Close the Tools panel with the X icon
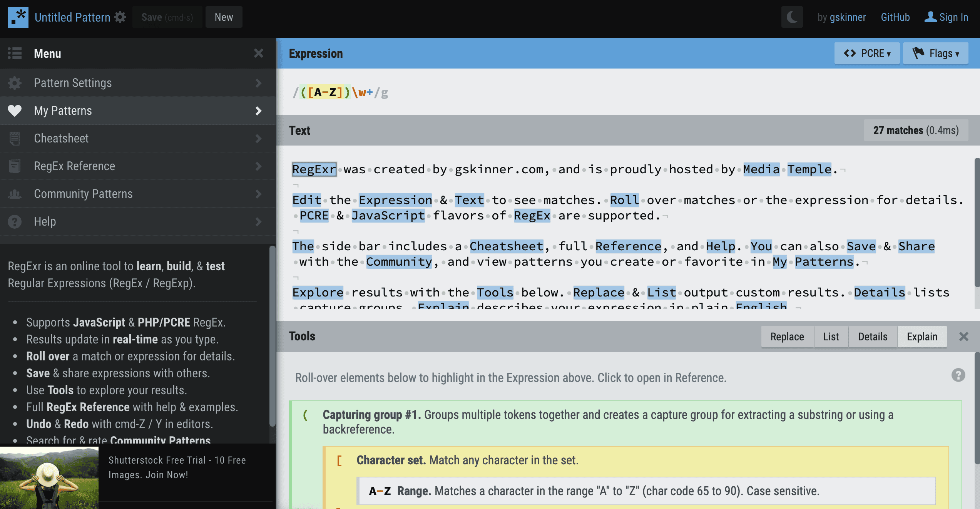Screen dimensions: 980x509 963,337
